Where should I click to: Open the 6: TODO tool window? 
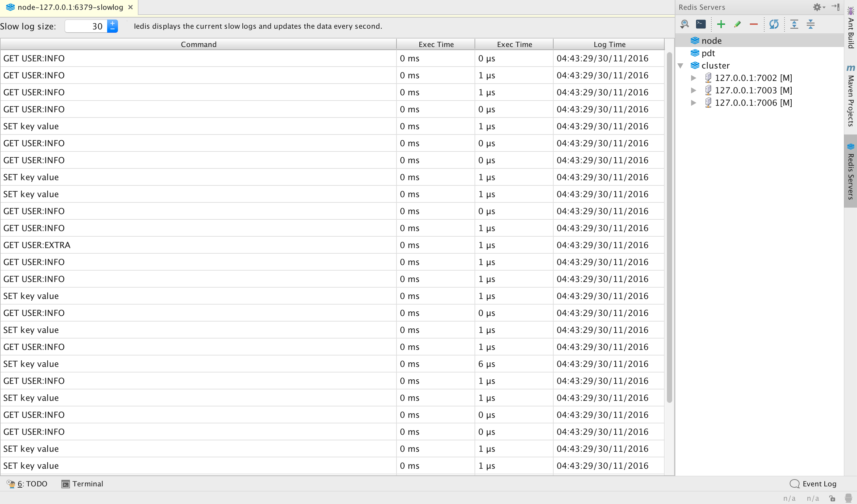click(x=27, y=484)
